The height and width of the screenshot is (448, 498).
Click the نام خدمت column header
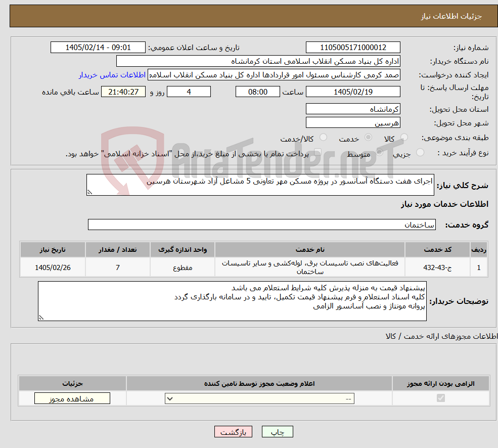(x=310, y=249)
